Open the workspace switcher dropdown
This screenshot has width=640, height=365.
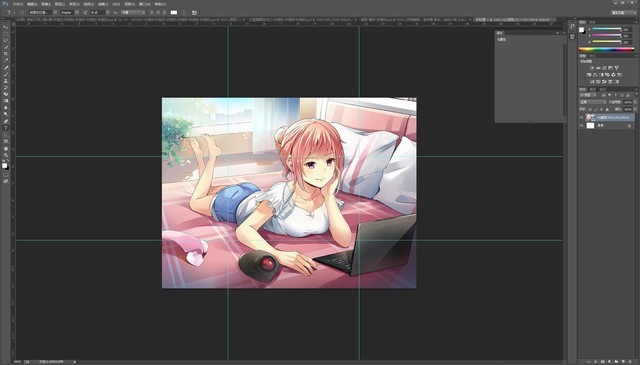click(623, 13)
